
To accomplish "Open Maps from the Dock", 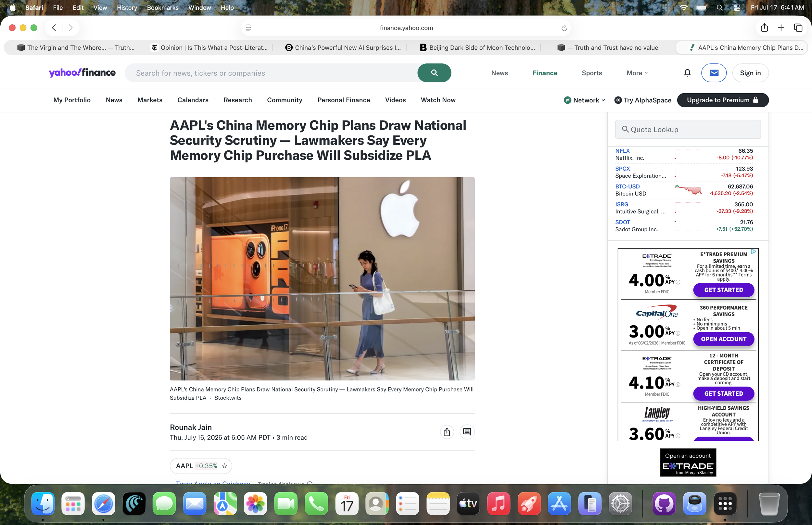I will [225, 504].
